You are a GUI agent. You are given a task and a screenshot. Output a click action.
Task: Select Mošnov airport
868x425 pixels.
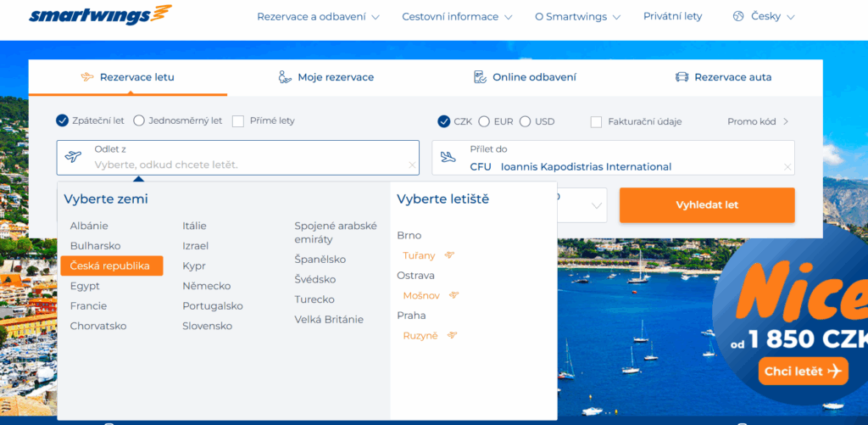(x=421, y=295)
